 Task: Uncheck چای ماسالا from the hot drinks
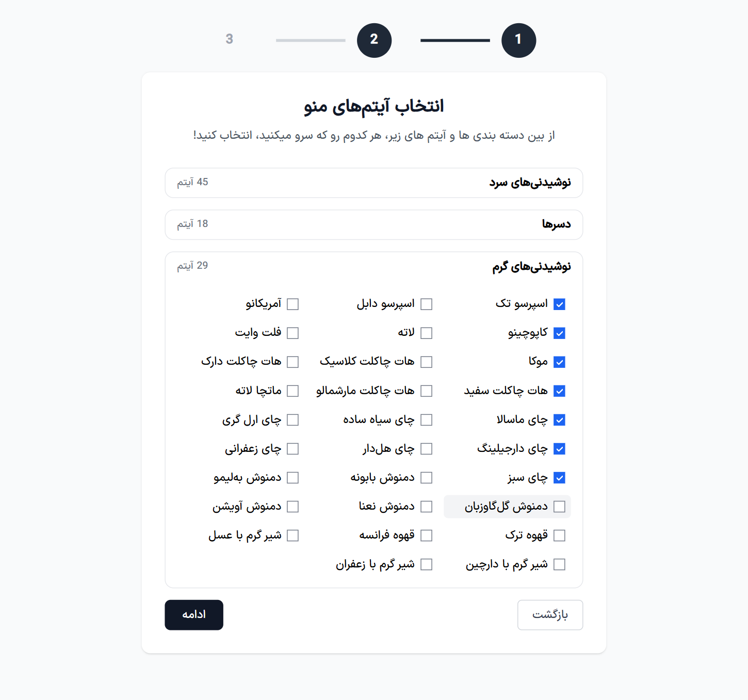[560, 419]
